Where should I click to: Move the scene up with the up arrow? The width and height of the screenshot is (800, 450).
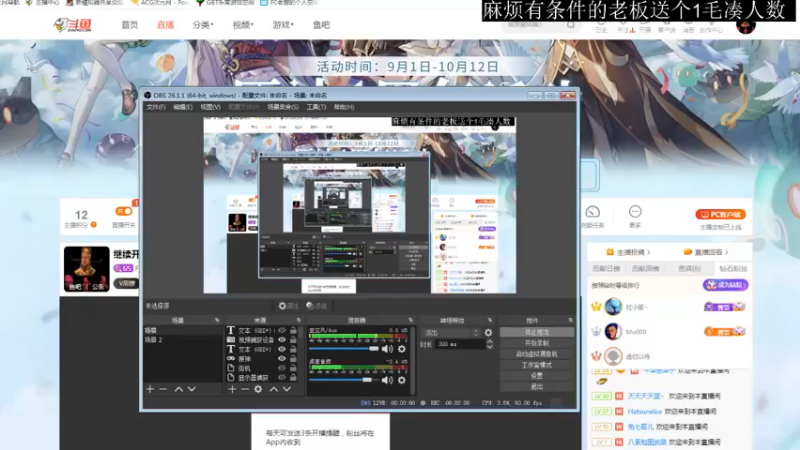[x=179, y=389]
